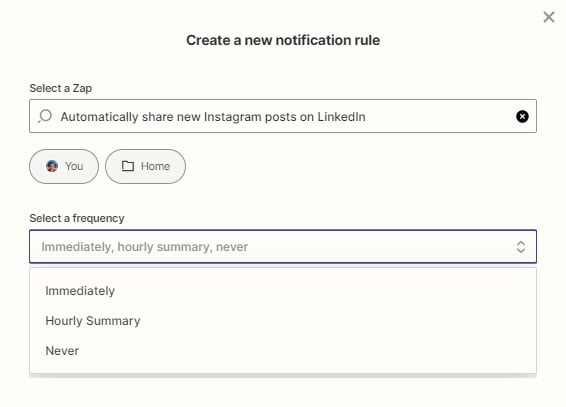Image resolution: width=566 pixels, height=407 pixels.
Task: Click the Select a Zap label
Action: (61, 88)
